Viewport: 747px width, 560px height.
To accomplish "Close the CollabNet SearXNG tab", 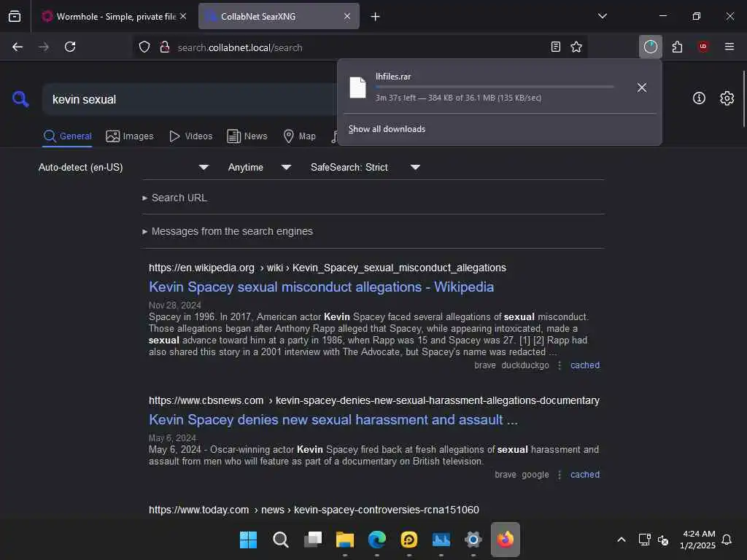I will pyautogui.click(x=347, y=16).
